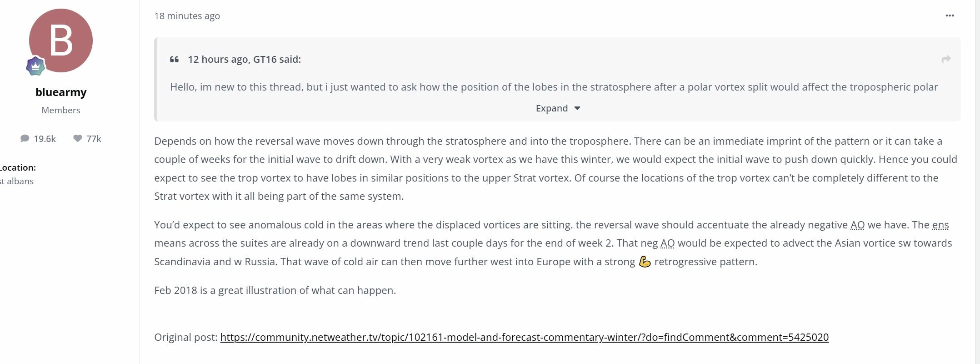Click bluearmy's avatar circle
The width and height of the screenshot is (980, 364).
click(x=61, y=40)
